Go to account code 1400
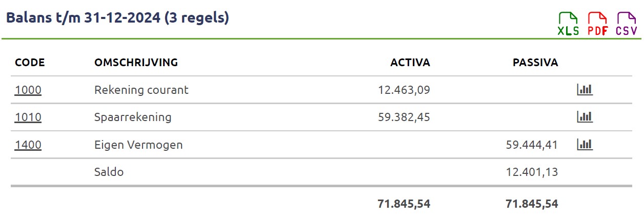Viewport: 644px width, 218px height. tap(28, 145)
